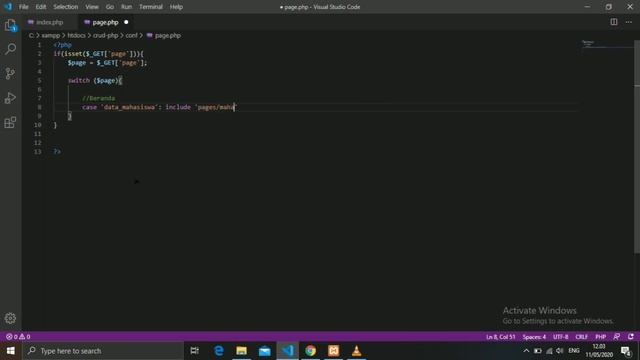Open the Explorer view in activity bar
The height and width of the screenshot is (360, 640).
[x=11, y=26]
